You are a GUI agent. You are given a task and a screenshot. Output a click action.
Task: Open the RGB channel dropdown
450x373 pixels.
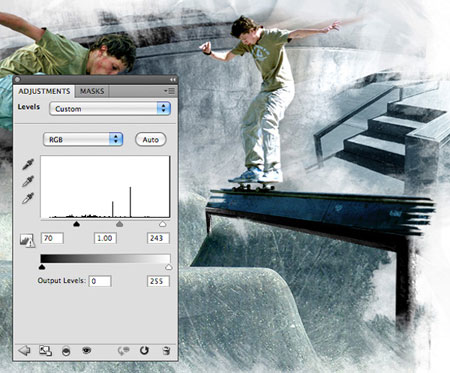point(83,139)
